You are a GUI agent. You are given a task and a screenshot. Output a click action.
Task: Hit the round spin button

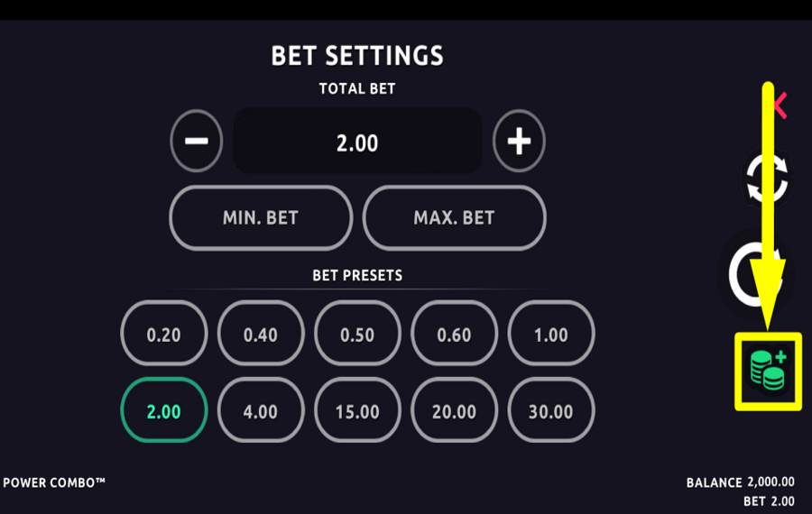click(x=756, y=274)
